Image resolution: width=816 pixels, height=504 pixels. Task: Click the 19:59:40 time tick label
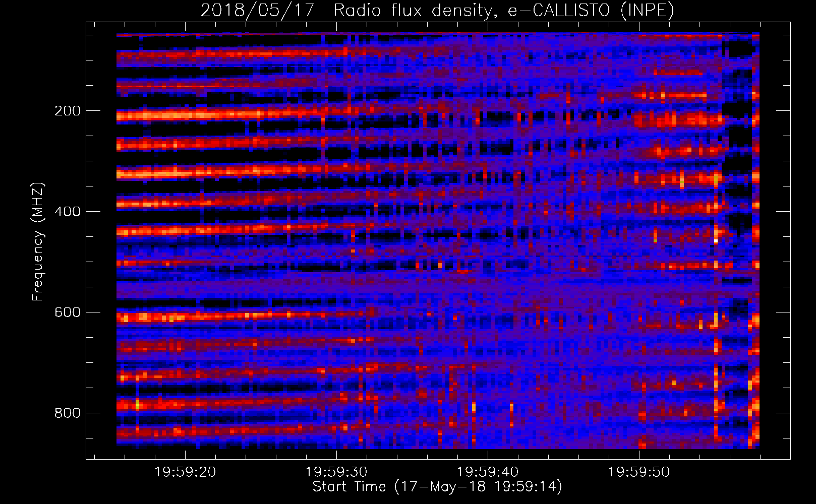(488, 472)
